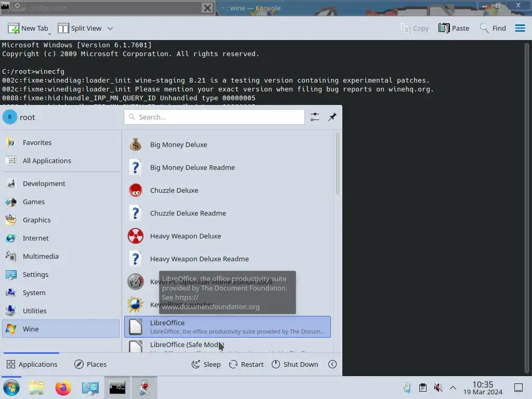Pin the application launcher open
The width and height of the screenshot is (532, 399).
tap(332, 117)
